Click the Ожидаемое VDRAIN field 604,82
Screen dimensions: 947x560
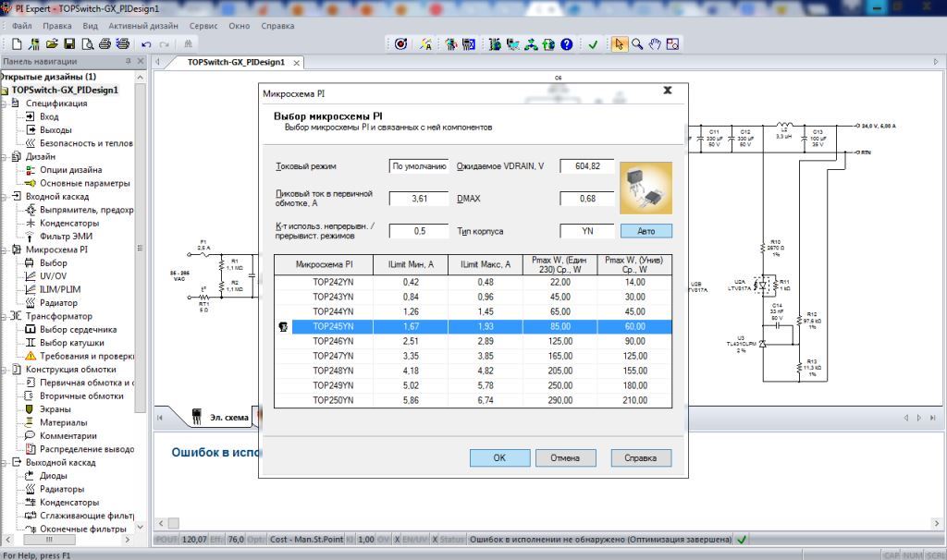pyautogui.click(x=587, y=166)
